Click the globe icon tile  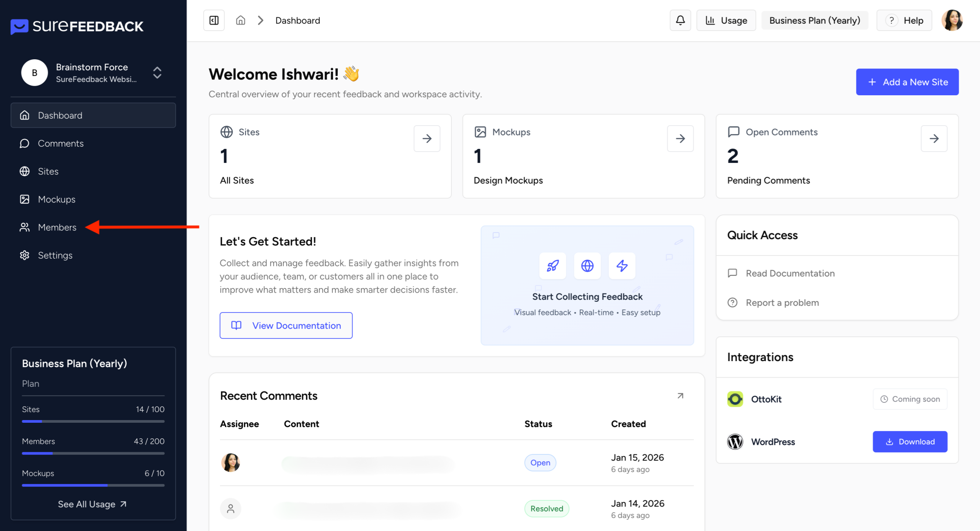587,265
